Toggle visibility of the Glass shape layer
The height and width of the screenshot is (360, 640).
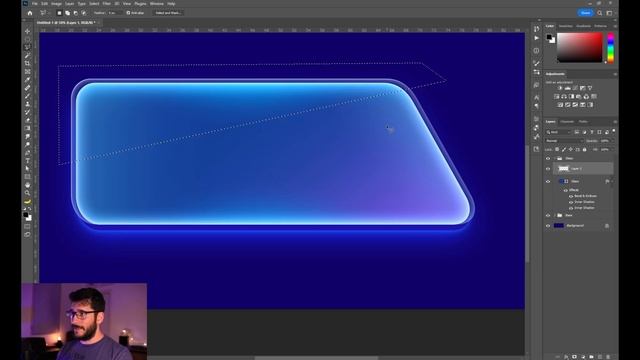tap(548, 182)
